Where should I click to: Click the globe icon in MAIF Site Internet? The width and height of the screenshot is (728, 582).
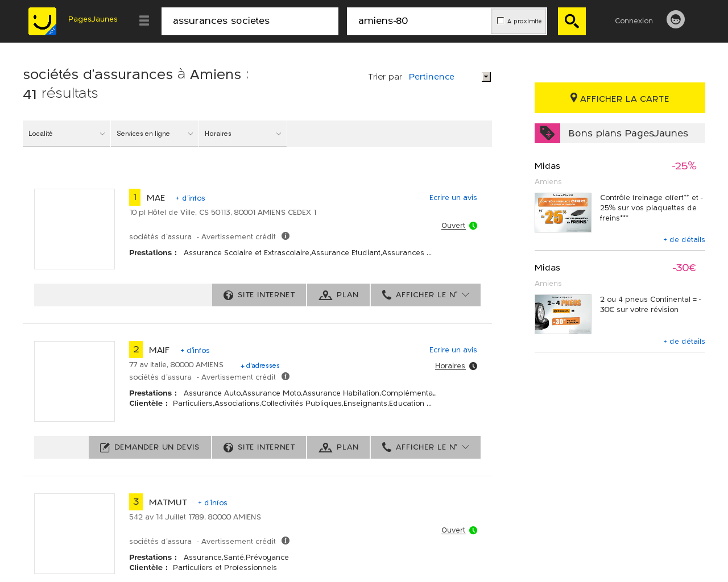coord(229,447)
